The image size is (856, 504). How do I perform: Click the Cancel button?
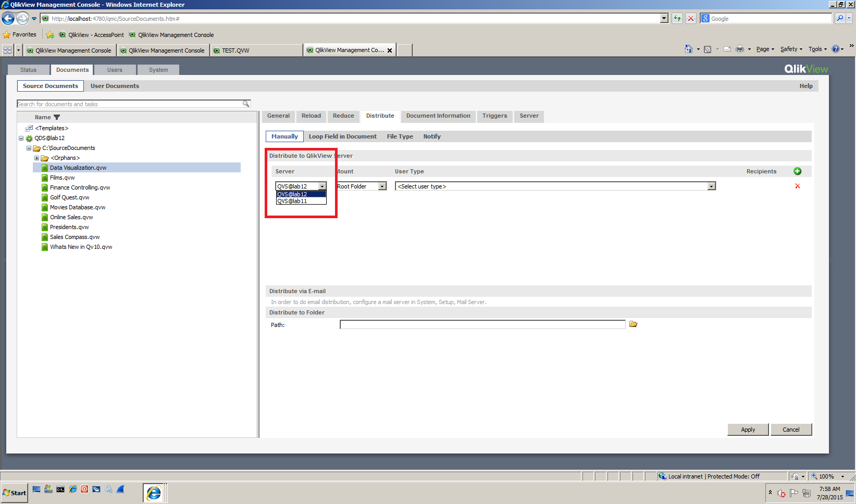coord(791,430)
